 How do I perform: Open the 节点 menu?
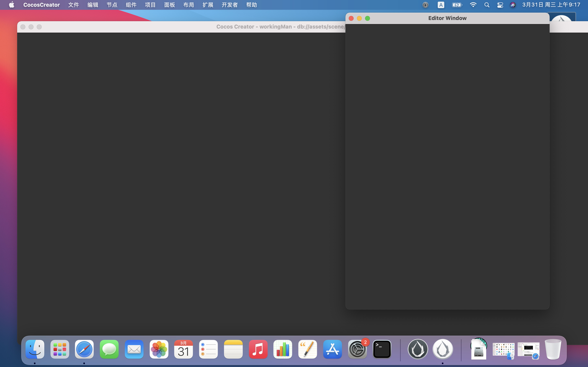[x=112, y=5]
